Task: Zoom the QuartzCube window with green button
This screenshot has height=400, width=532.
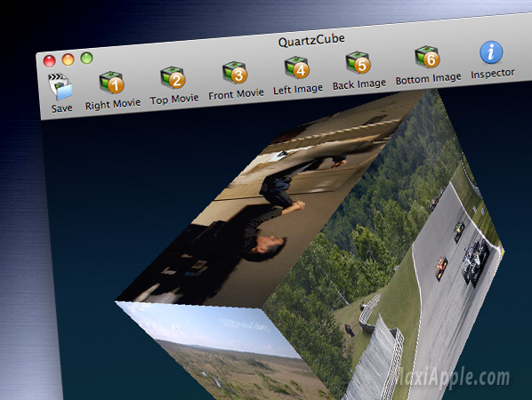Action: (86, 58)
